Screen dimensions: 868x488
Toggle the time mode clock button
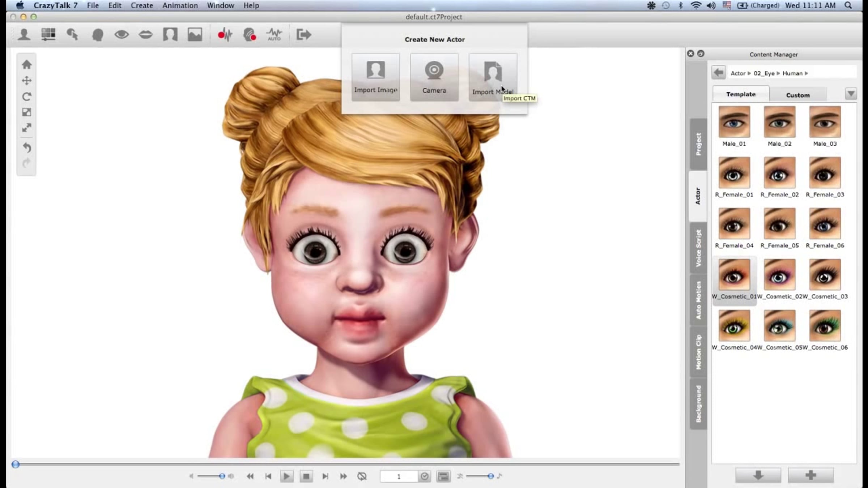pos(425,476)
